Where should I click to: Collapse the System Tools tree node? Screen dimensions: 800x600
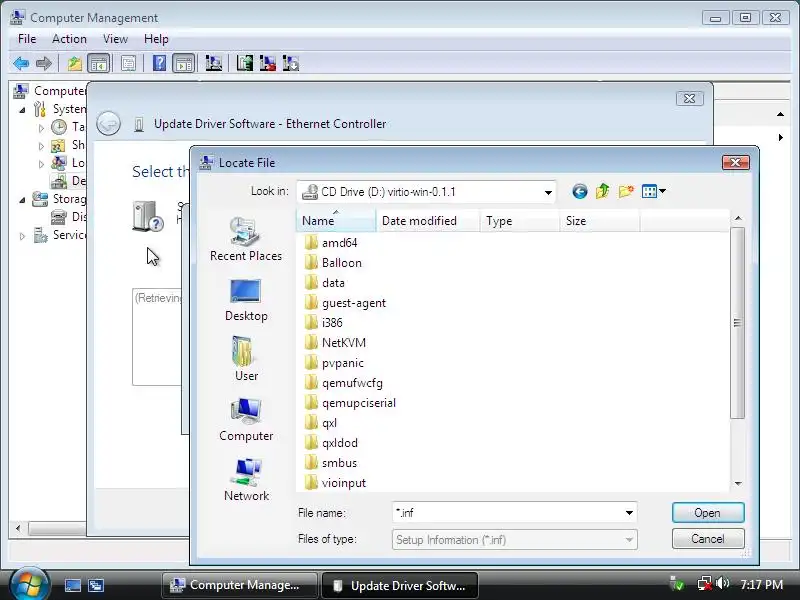coord(22,110)
